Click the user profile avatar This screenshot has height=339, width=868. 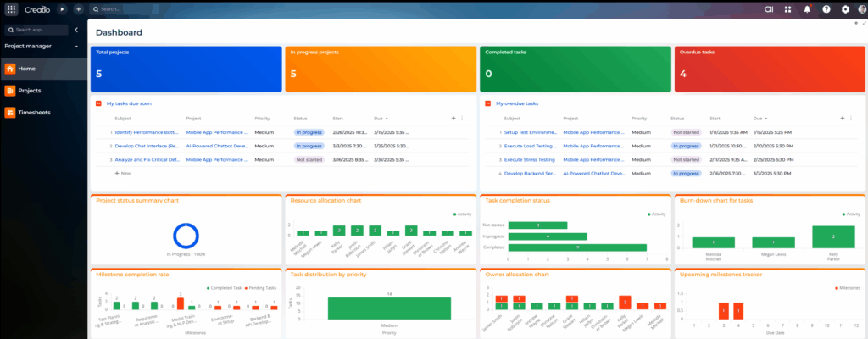point(860,9)
